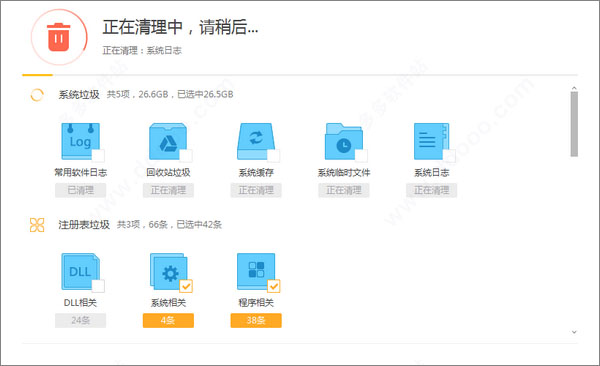The image size is (600, 366).
Task: Select the 系统相关 gear icon
Action: point(168,271)
